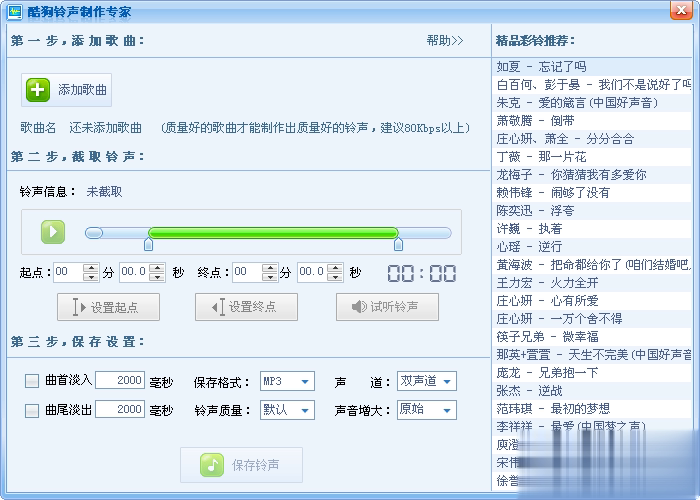700x500 pixels.
Task: Click the 起点 seconds input field
Action: [x=134, y=272]
